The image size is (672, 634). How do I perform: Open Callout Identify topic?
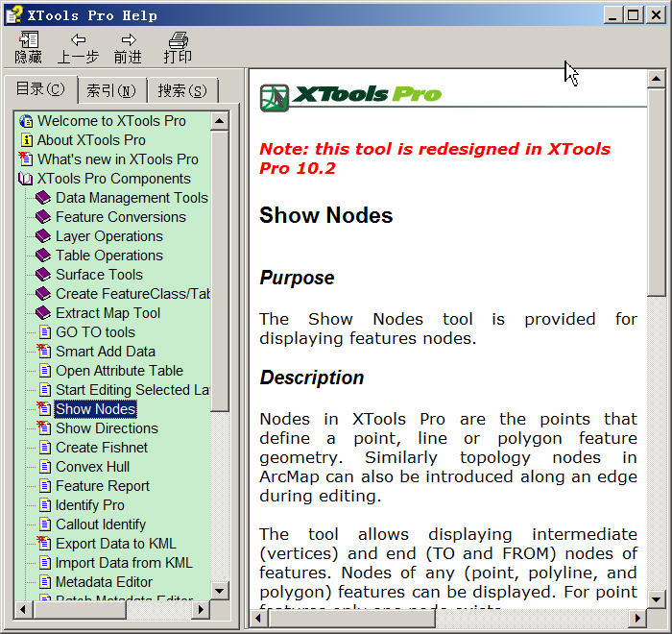point(101,524)
